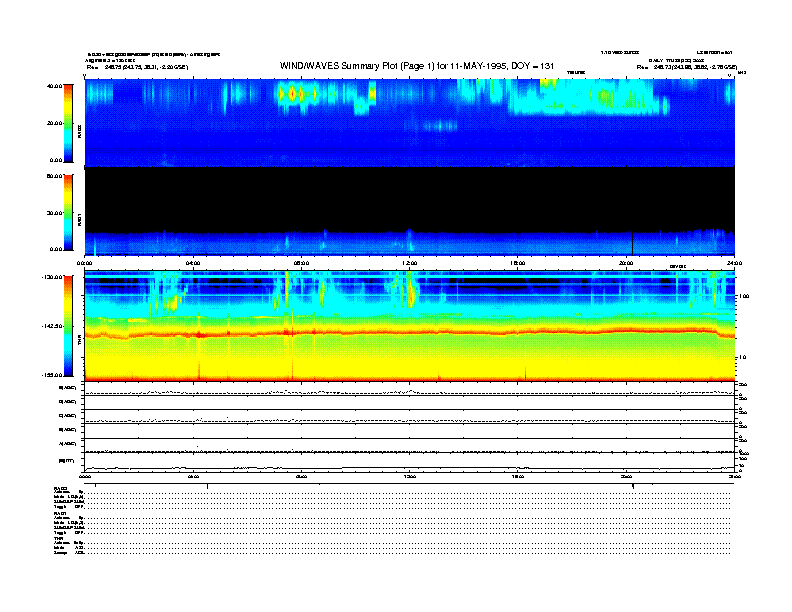This screenshot has height=612, width=792.
Task: Click the black vertical gap in the RAD1 panel
Action: click(x=632, y=243)
